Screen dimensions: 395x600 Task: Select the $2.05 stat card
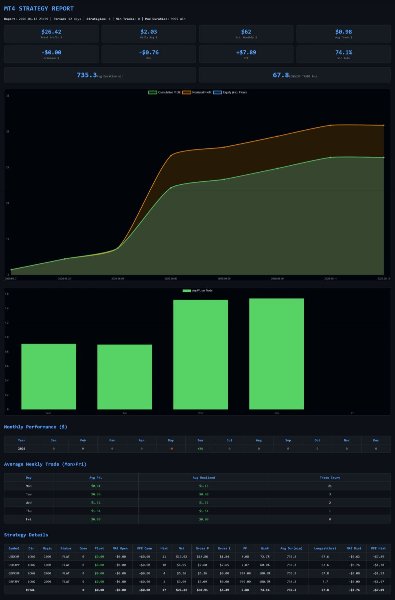coord(149,34)
